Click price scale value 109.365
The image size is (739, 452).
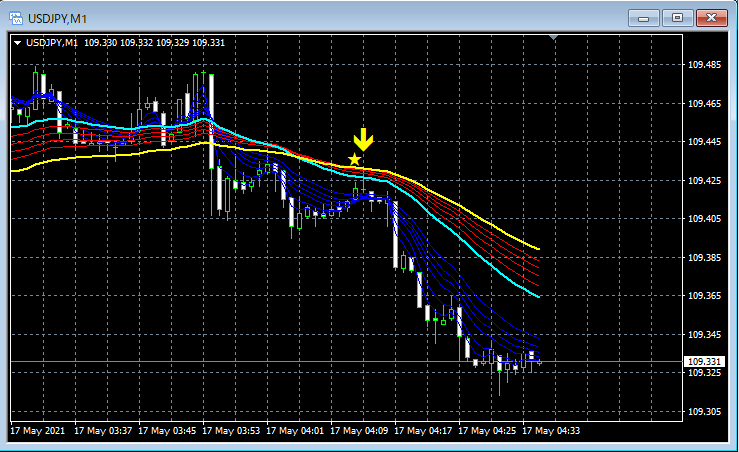pos(704,296)
